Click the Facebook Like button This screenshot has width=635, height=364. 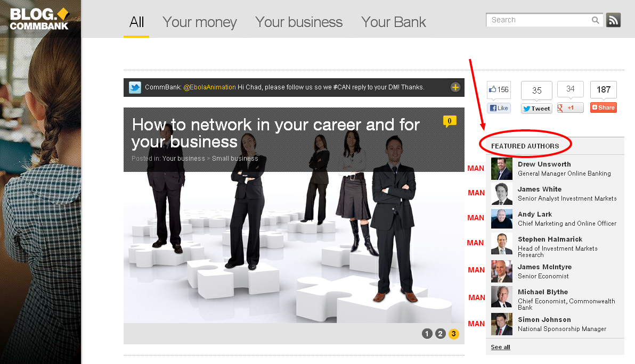pyautogui.click(x=499, y=108)
